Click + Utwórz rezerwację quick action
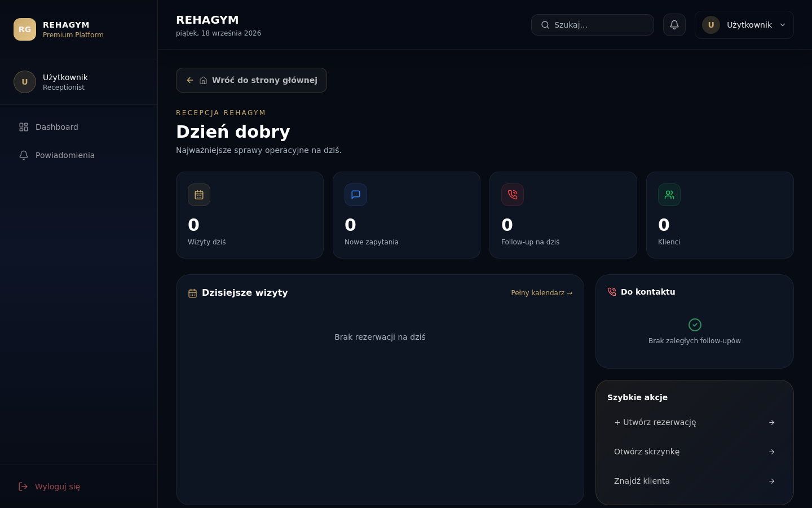The width and height of the screenshot is (812, 508). [695, 422]
